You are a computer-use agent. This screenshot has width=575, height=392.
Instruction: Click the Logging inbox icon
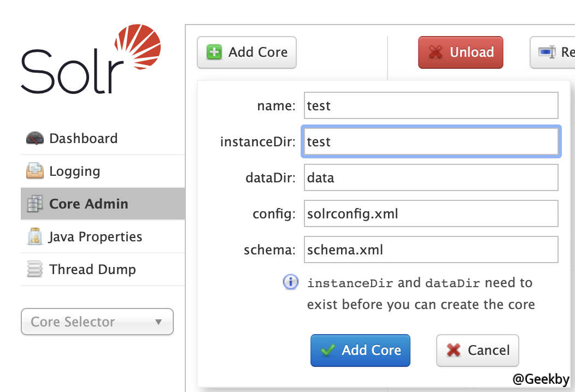[x=34, y=171]
